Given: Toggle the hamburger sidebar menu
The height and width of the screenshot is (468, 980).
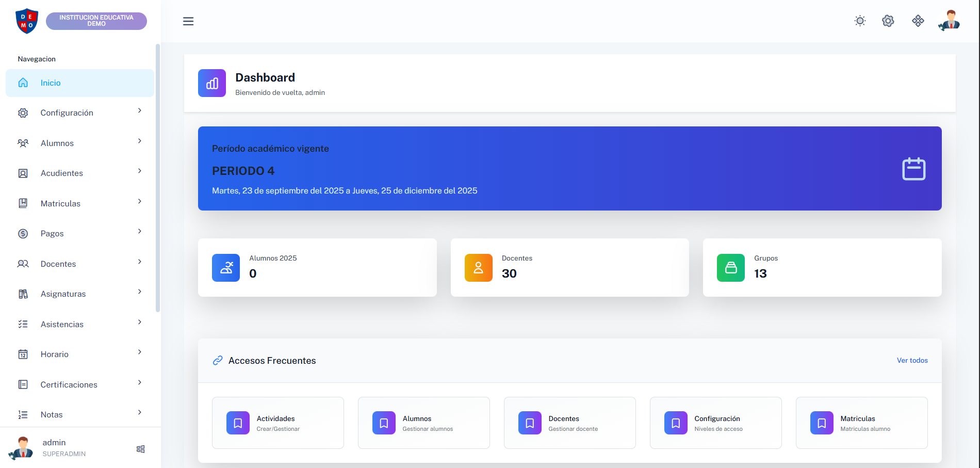Looking at the screenshot, I should pos(188,21).
